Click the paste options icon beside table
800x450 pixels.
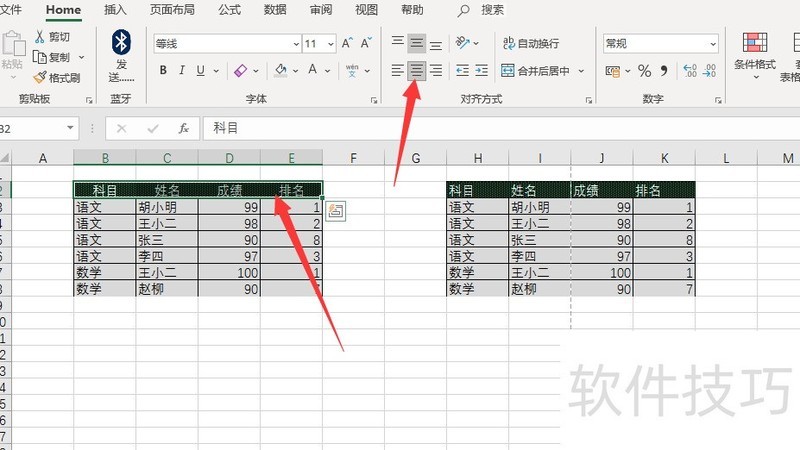pos(335,211)
